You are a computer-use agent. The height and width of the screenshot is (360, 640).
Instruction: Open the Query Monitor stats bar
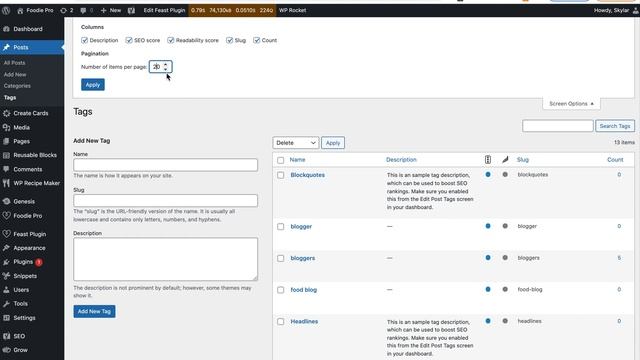click(232, 10)
